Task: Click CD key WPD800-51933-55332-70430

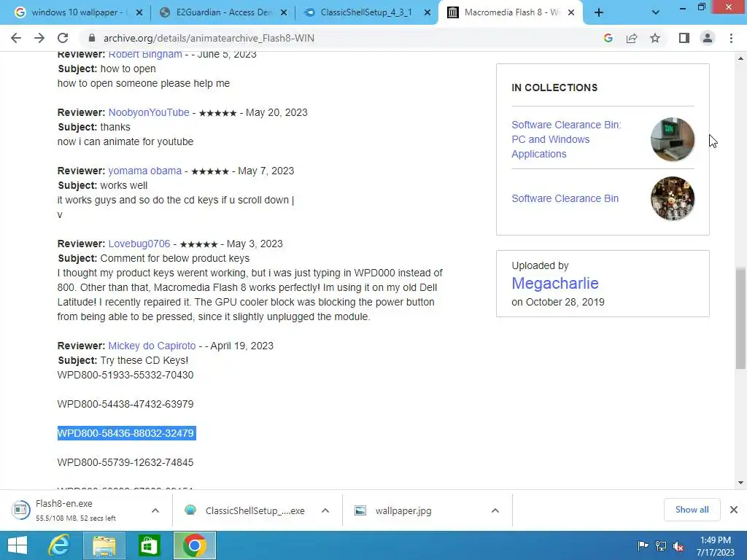Action: [125, 375]
